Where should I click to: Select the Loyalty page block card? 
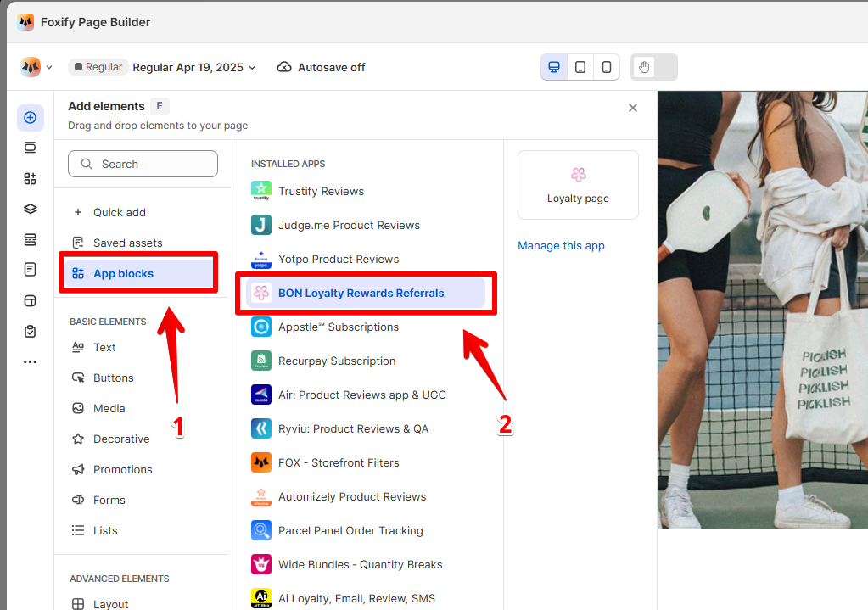pyautogui.click(x=578, y=185)
